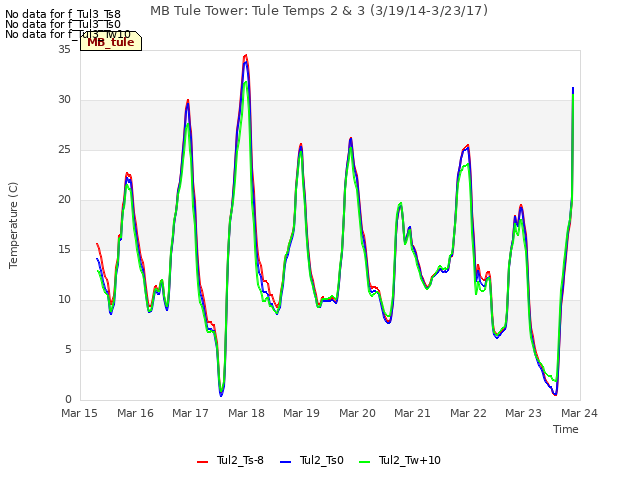
Task: Click the Mar 15 x-axis tick label
Action: pos(80,413)
